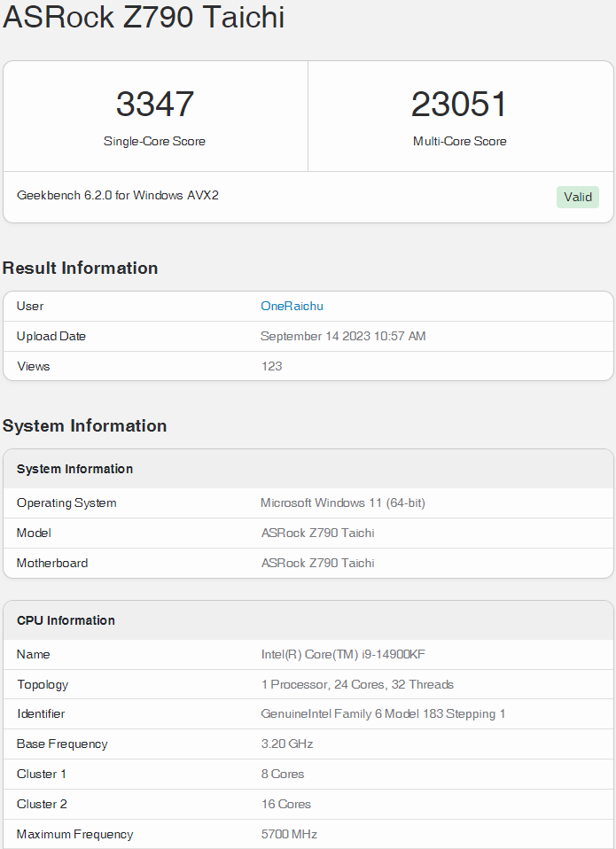Click the Name label in CPU Information
The width and height of the screenshot is (616, 849).
point(33,654)
